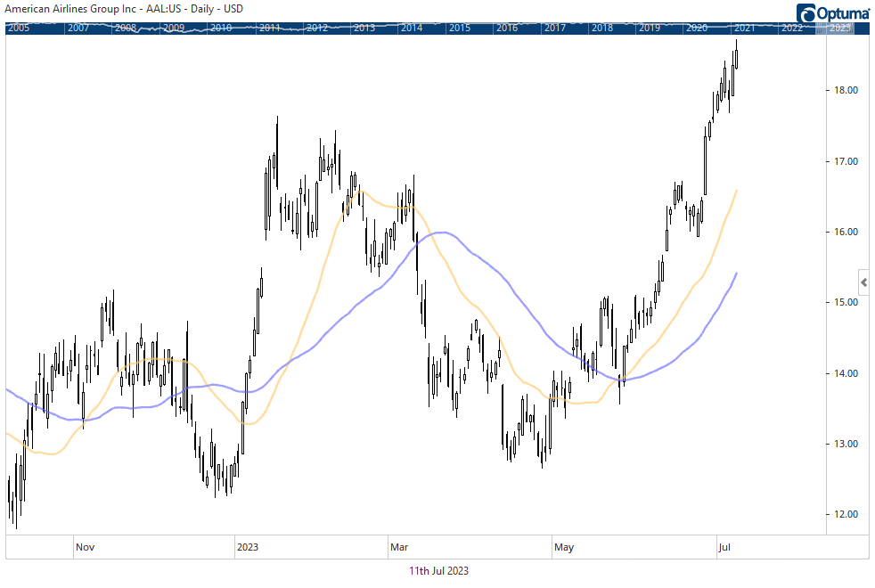Jump to 2011 in the overview timeline
This screenshot has height=588, width=875.
tap(269, 28)
